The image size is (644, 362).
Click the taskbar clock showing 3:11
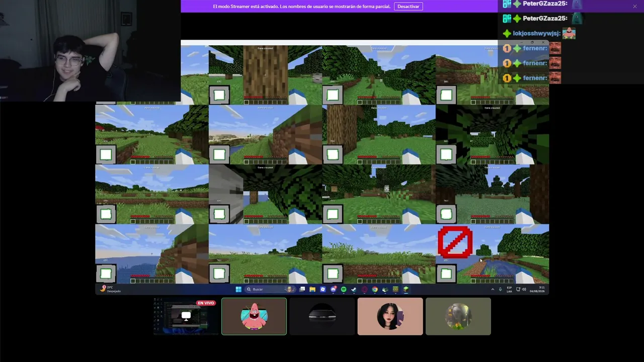coord(537,289)
